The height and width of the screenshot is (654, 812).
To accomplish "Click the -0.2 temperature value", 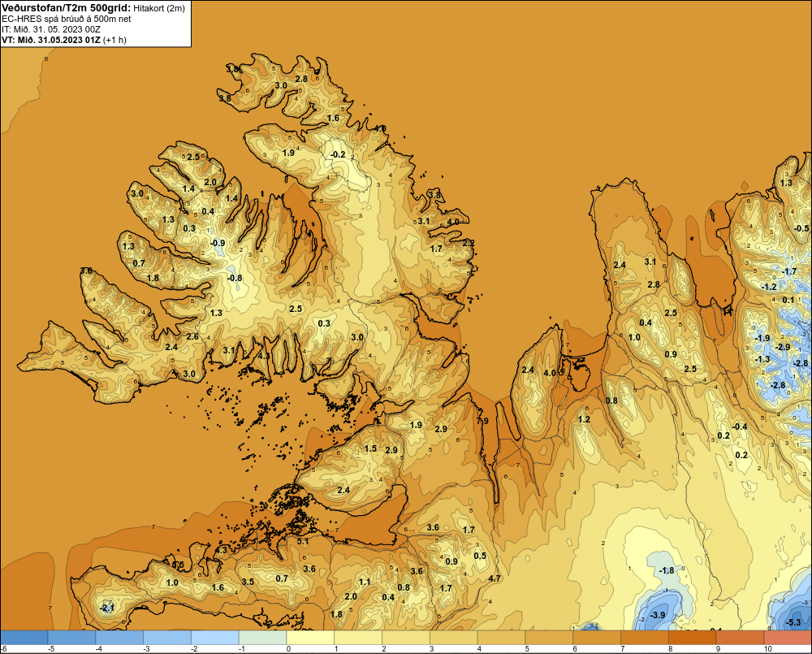I will tap(338, 154).
